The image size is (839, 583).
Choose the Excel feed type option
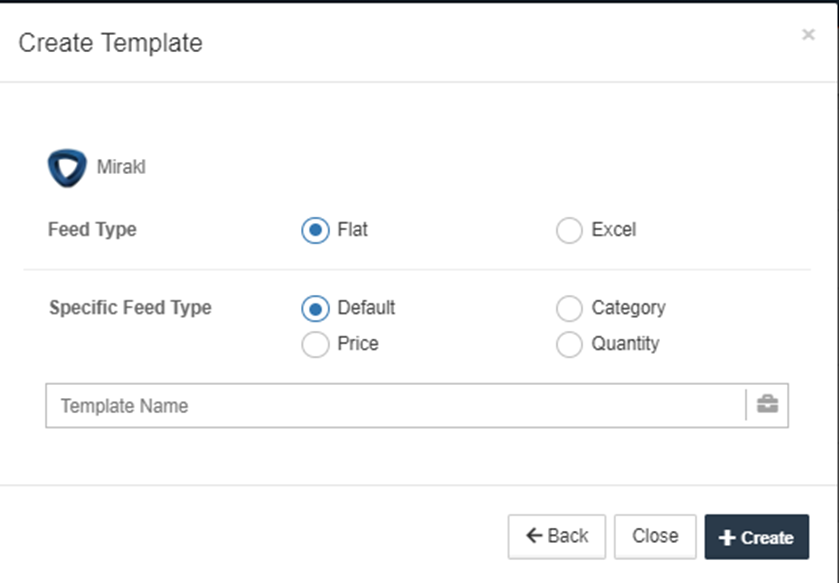(569, 230)
